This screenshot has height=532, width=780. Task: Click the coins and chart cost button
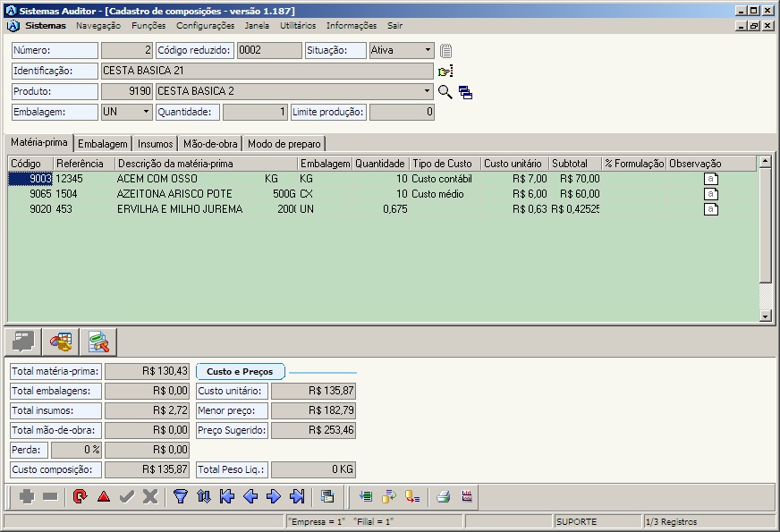coord(61,342)
